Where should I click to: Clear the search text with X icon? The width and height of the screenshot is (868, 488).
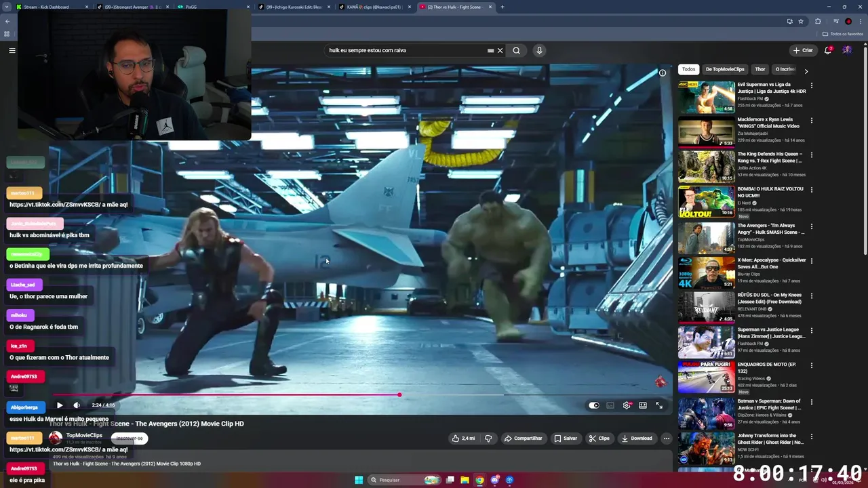pos(500,50)
